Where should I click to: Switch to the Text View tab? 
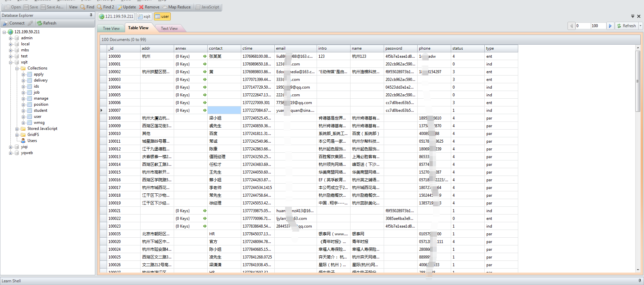click(169, 29)
